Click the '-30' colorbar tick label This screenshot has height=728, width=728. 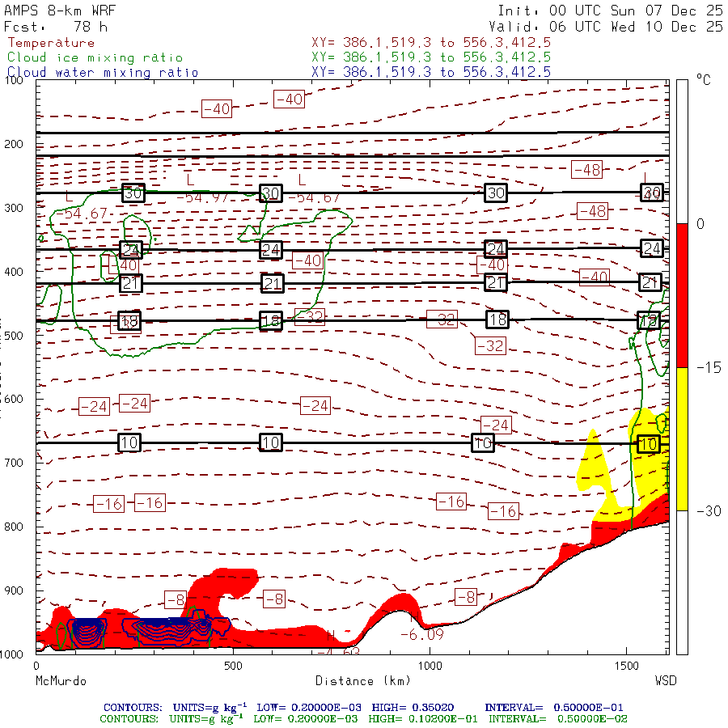click(x=709, y=511)
